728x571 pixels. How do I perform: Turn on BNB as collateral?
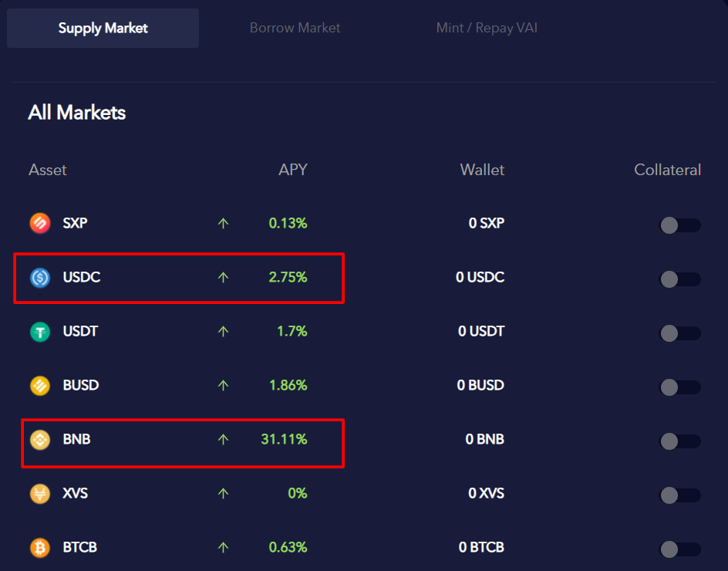click(x=679, y=441)
